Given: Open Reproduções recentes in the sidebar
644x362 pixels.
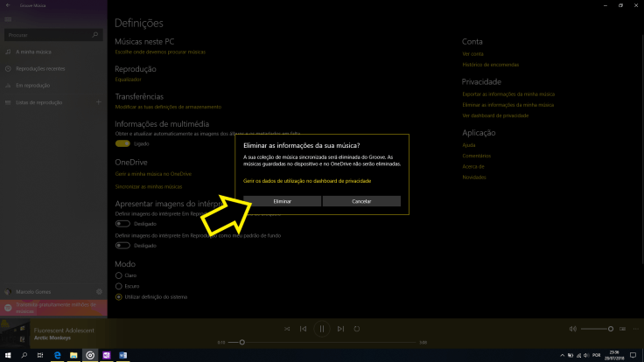Looking at the screenshot, I should tap(39, 69).
